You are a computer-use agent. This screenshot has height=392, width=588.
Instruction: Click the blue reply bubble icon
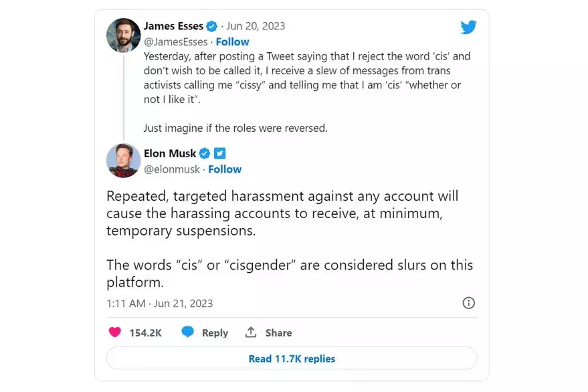coord(188,332)
